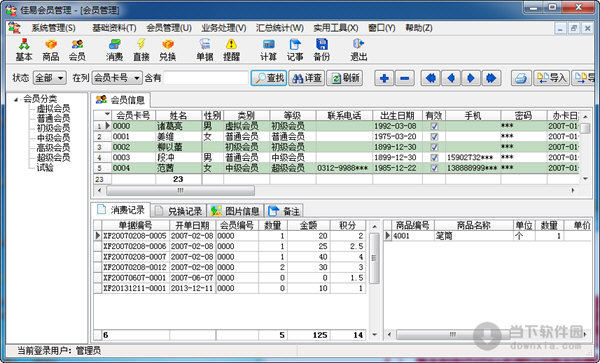Screen dimensions: 600x363
Task: Select 试验 in the category tree
Action: coord(45,168)
